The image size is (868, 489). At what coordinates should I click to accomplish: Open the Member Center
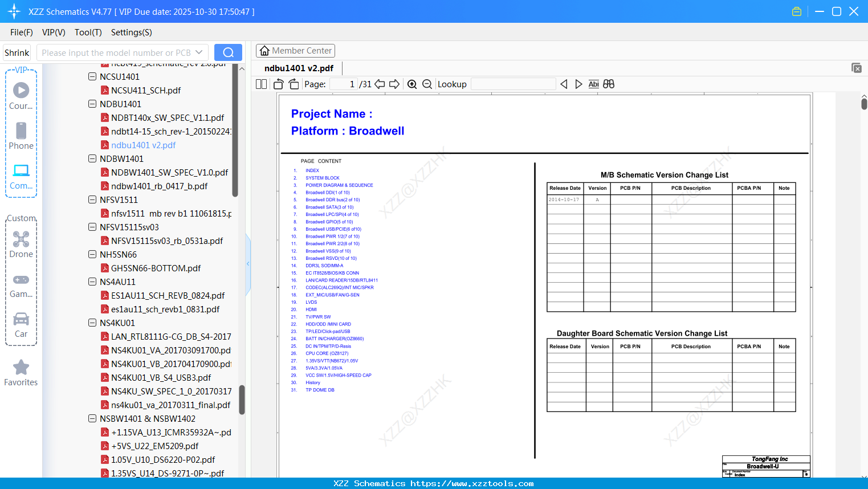(295, 51)
